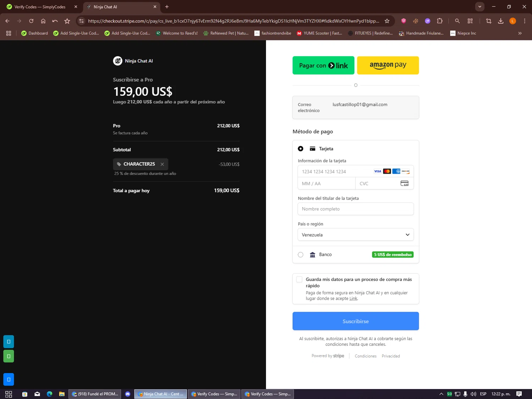The image size is (532, 399).
Task: Click the Nombre completo field
Action: point(356,209)
